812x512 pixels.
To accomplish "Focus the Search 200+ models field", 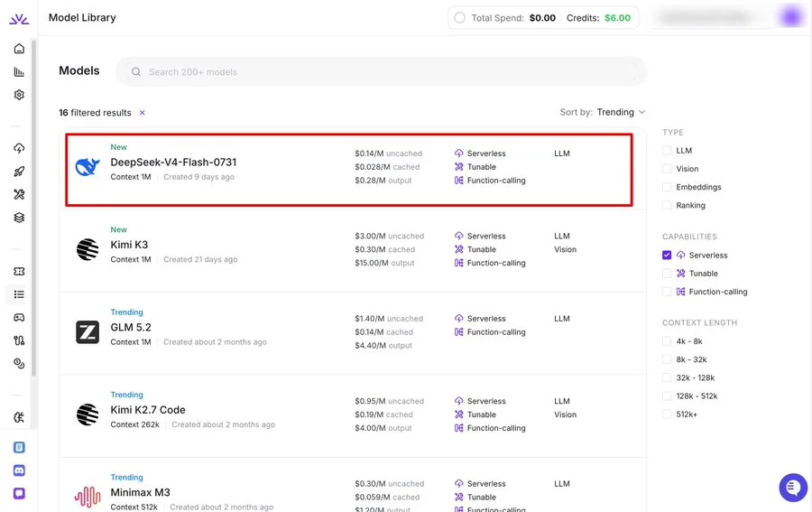I will pyautogui.click(x=381, y=72).
